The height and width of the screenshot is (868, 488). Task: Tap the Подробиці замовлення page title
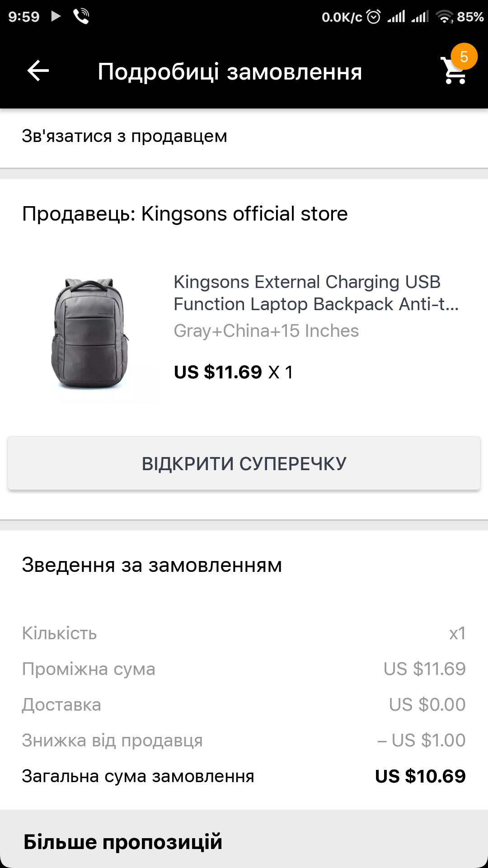230,72
